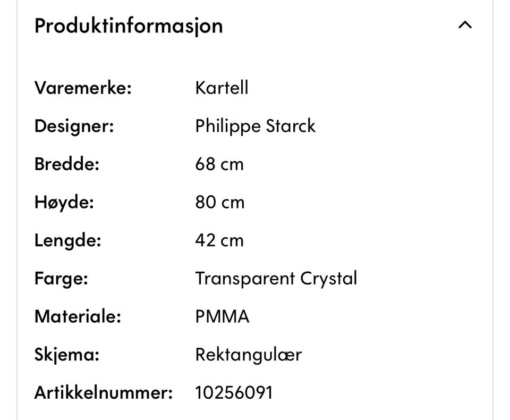
Task: Select the Kartell brand value
Action: click(x=222, y=88)
